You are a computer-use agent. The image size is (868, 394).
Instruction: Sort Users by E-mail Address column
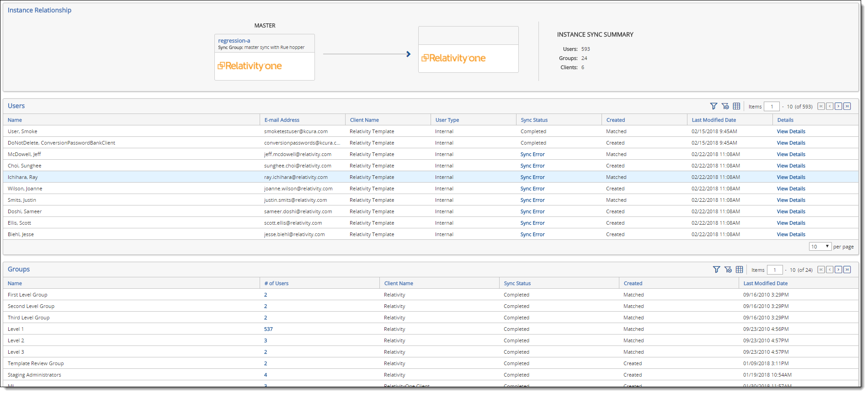pyautogui.click(x=282, y=120)
